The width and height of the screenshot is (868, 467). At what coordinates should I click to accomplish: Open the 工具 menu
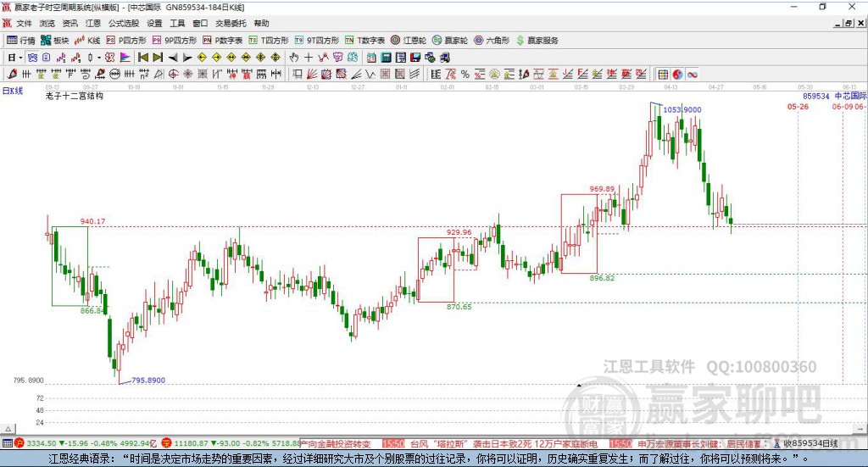[x=177, y=23]
